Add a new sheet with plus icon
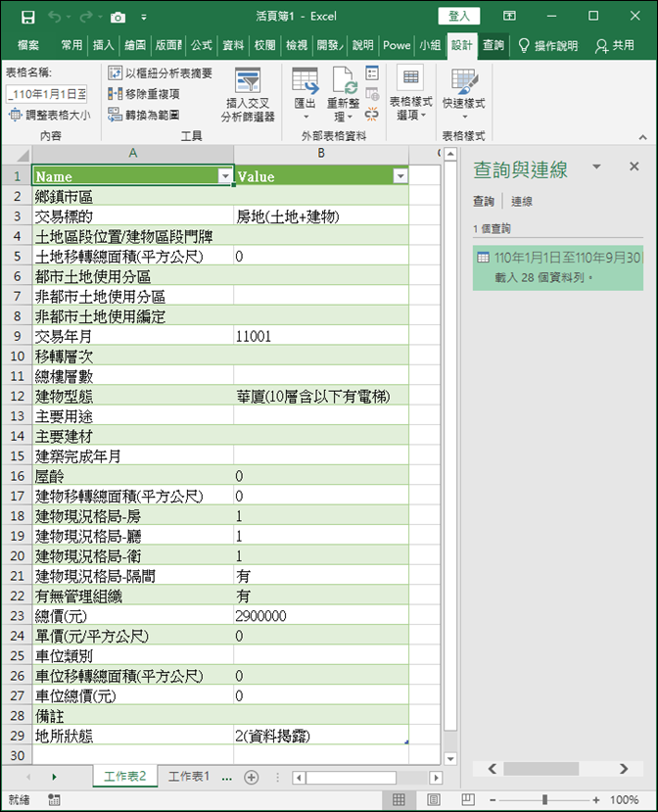This screenshot has height=812, width=658. click(251, 778)
